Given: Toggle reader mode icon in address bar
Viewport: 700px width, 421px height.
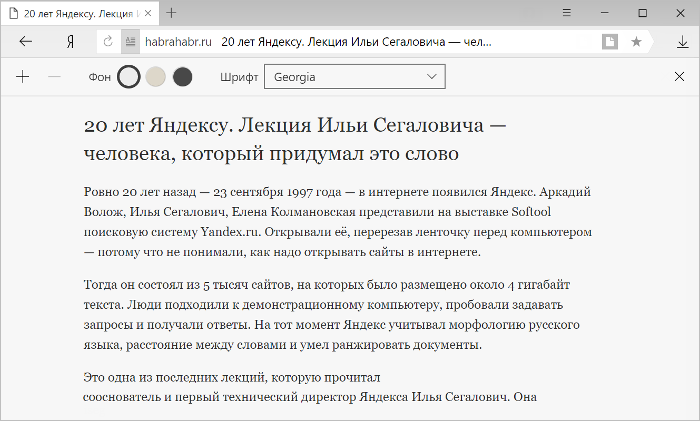Looking at the screenshot, I should pos(130,42).
